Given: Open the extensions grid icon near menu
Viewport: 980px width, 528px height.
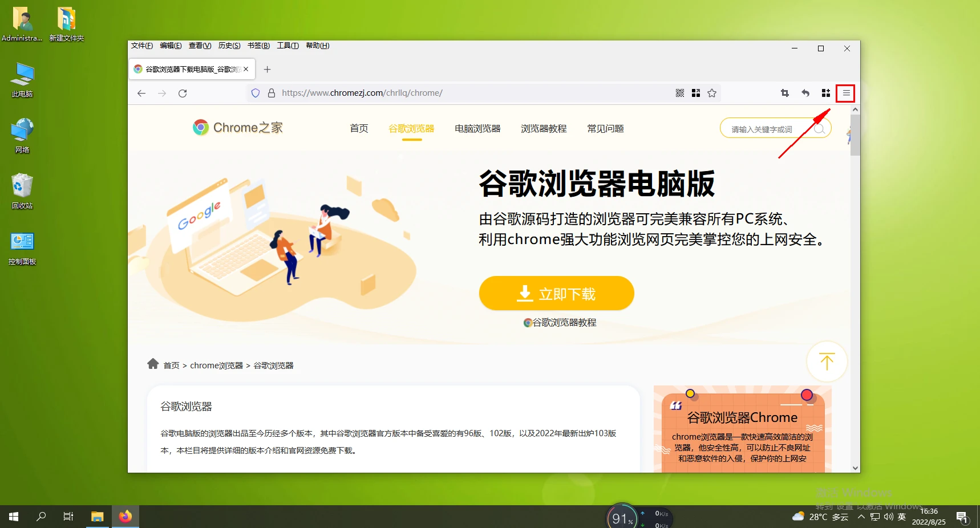Looking at the screenshot, I should click(x=825, y=93).
